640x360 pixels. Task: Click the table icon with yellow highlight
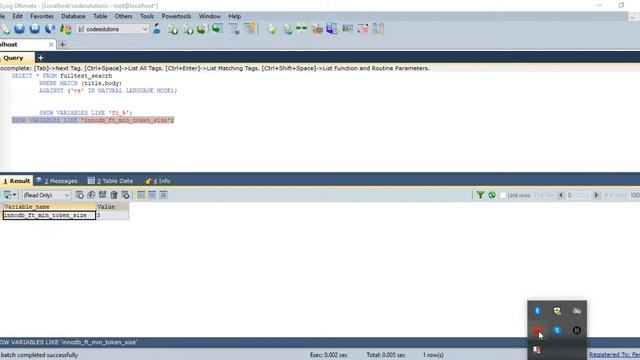pos(249,29)
